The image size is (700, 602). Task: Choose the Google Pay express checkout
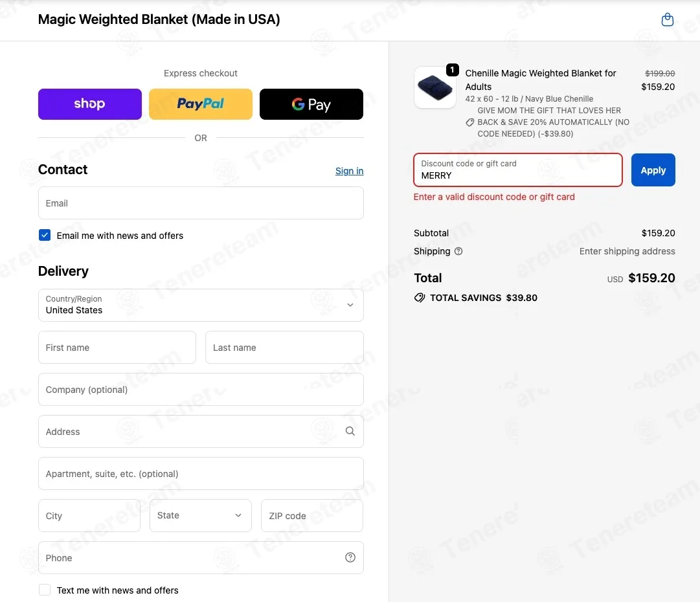(x=311, y=104)
